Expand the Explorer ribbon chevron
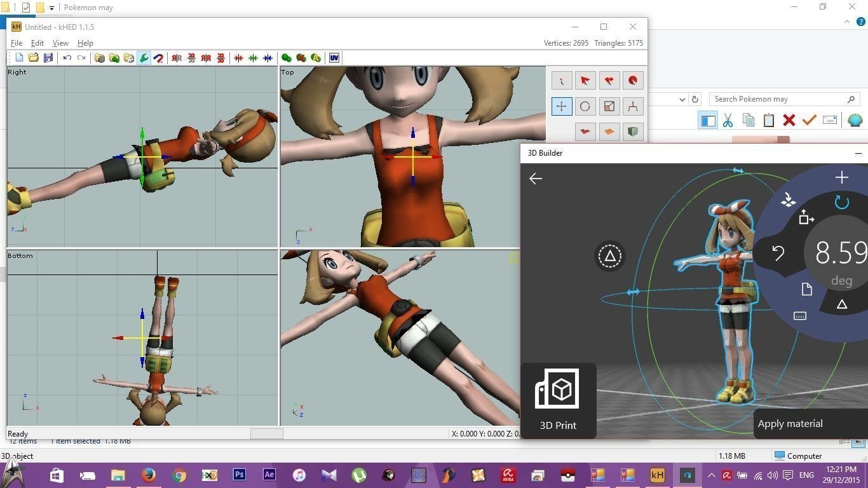868x488 pixels. 847,21
